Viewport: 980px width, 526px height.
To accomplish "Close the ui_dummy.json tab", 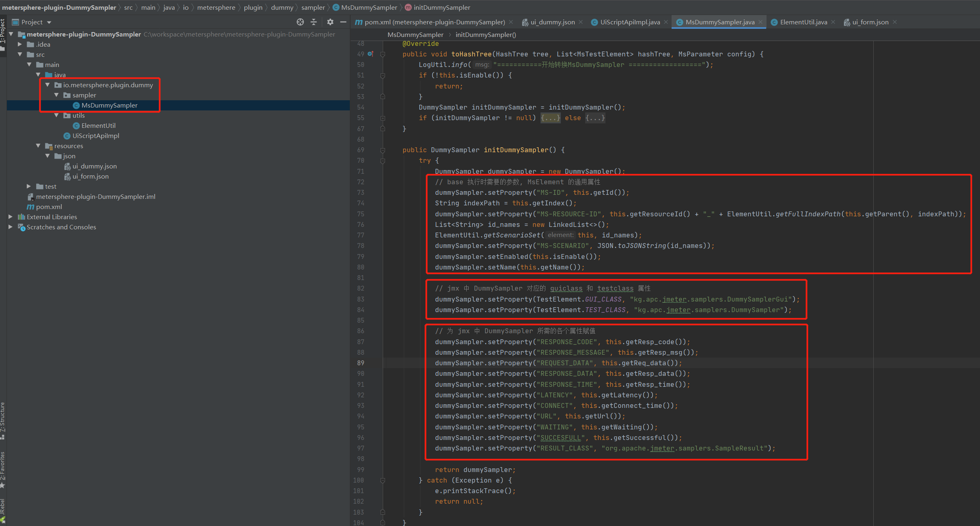I will click(581, 22).
